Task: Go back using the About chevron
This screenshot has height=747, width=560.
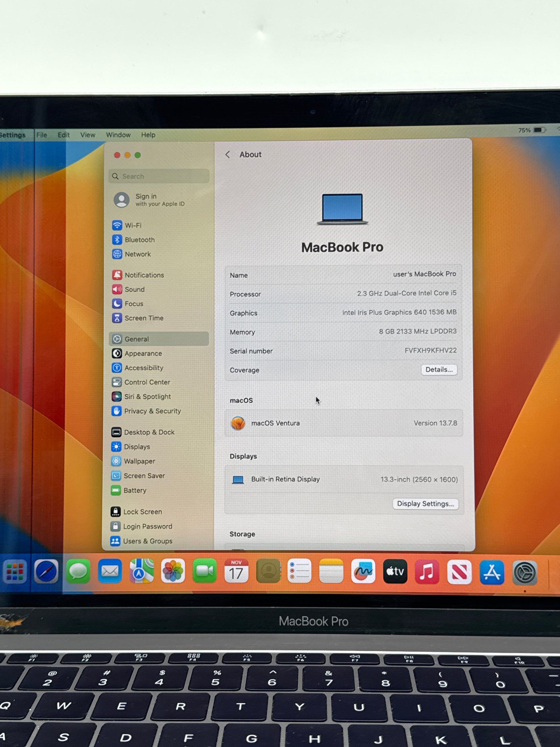Action: tap(228, 155)
